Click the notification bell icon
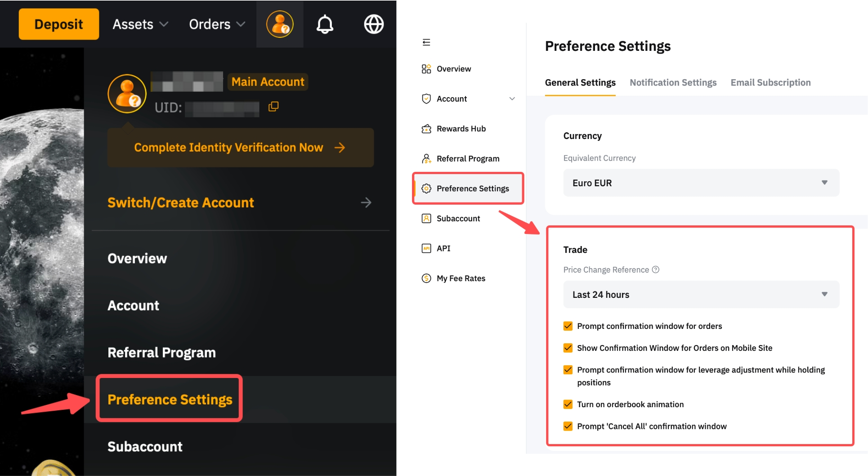 [325, 24]
